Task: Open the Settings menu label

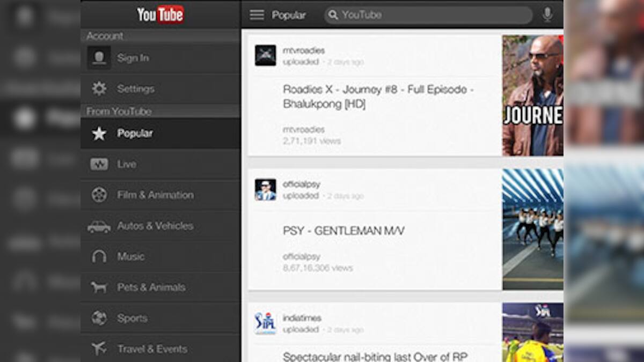Action: [136, 88]
